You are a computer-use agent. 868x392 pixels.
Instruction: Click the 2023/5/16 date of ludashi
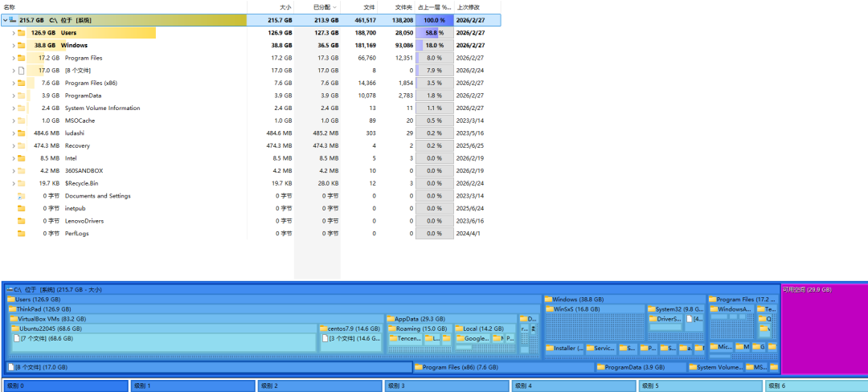(470, 133)
